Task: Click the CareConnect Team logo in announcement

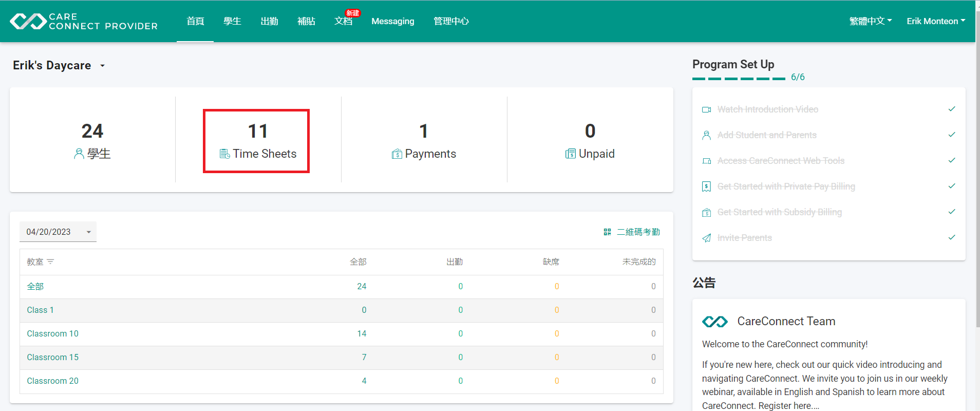Action: [x=715, y=322]
